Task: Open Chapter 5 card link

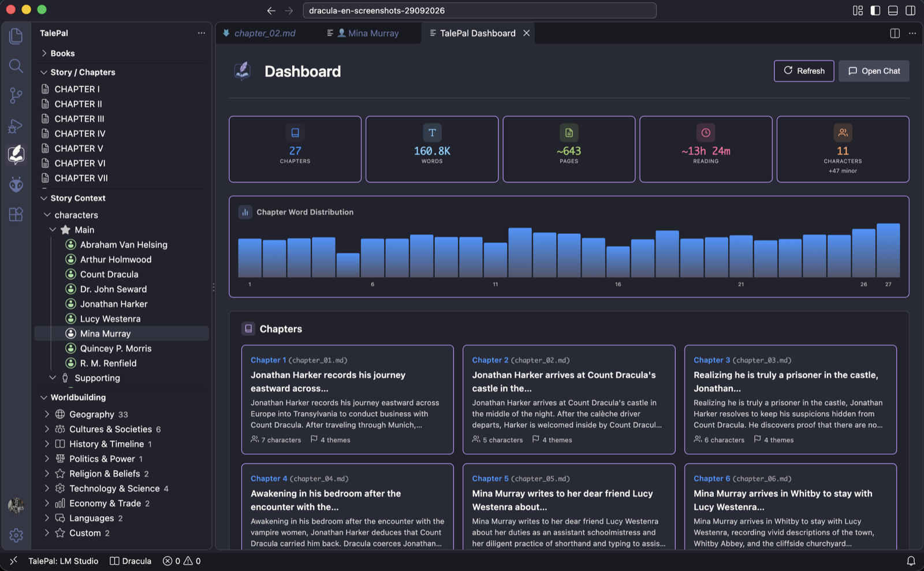Action: 490,479
